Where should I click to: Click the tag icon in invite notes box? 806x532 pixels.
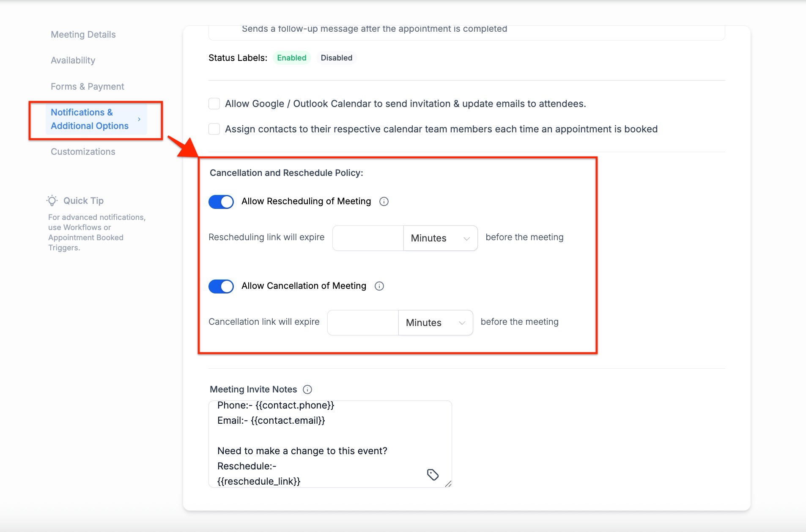pos(433,474)
